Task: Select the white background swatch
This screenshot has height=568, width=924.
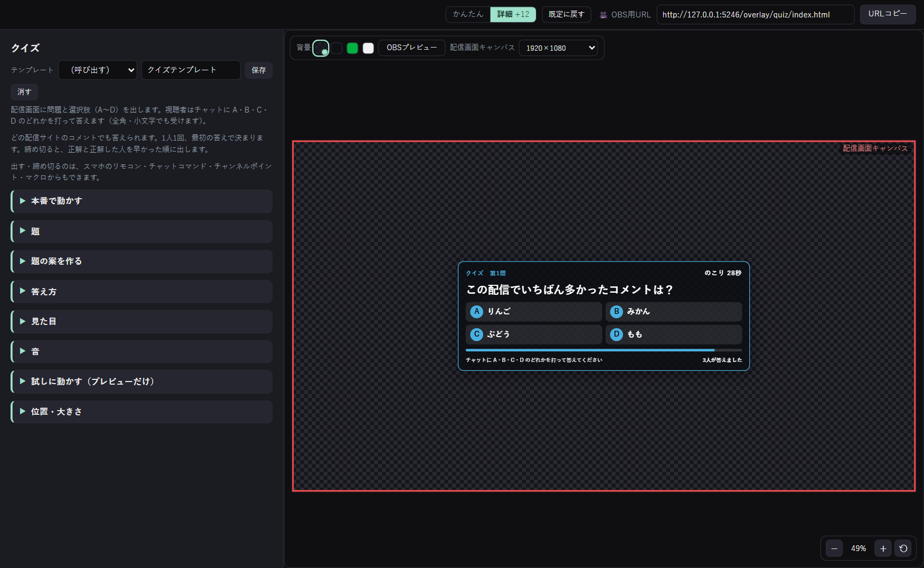Action: pyautogui.click(x=369, y=48)
